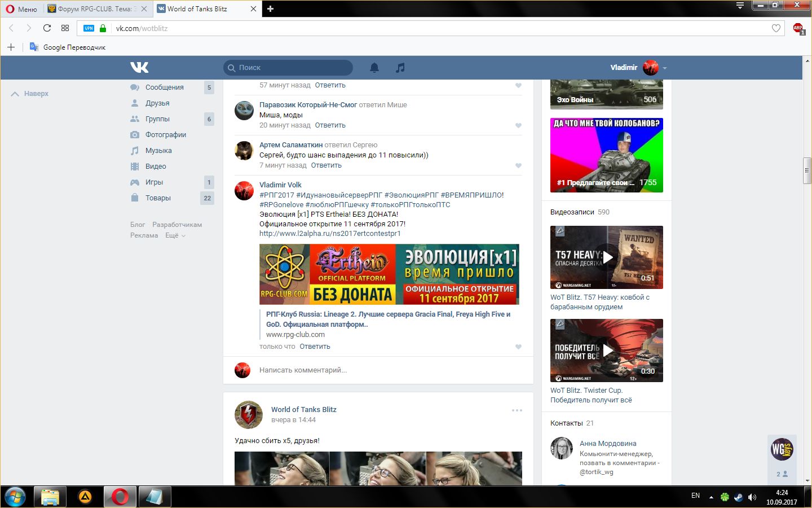This screenshot has height=508, width=812.
Task: Open World of Tanks Blitz post author
Action: pos(303,410)
